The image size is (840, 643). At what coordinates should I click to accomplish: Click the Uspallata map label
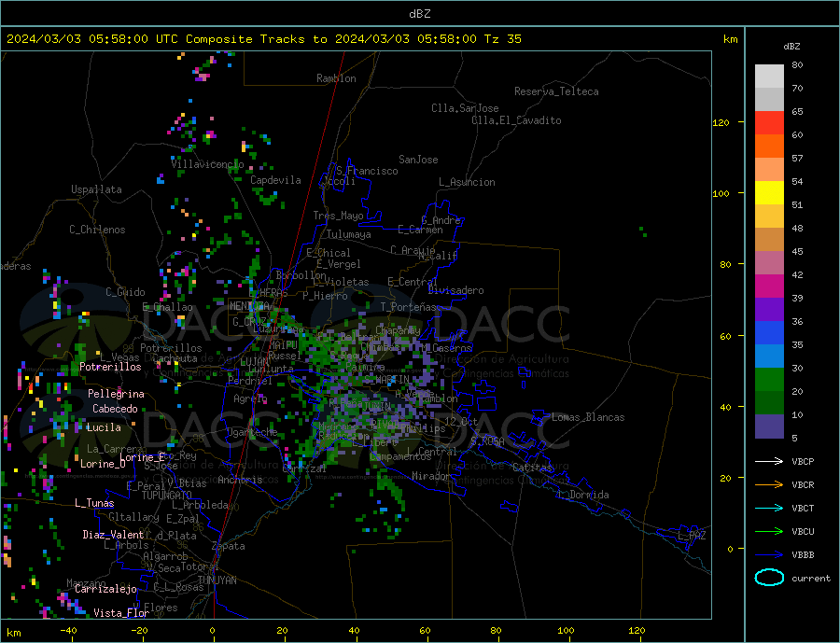[x=96, y=189]
